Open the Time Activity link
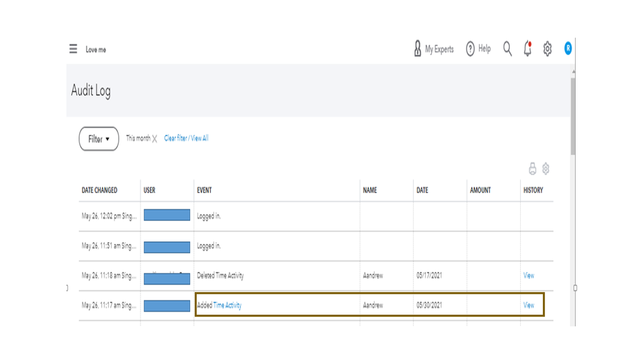Screen dimensions: 644x362 228,305
